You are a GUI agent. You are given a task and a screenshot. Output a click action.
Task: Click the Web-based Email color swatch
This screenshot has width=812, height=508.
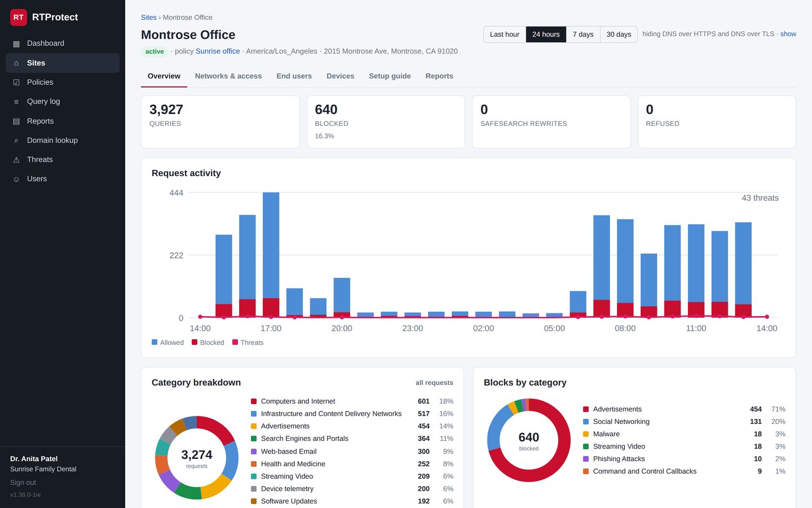pos(254,452)
